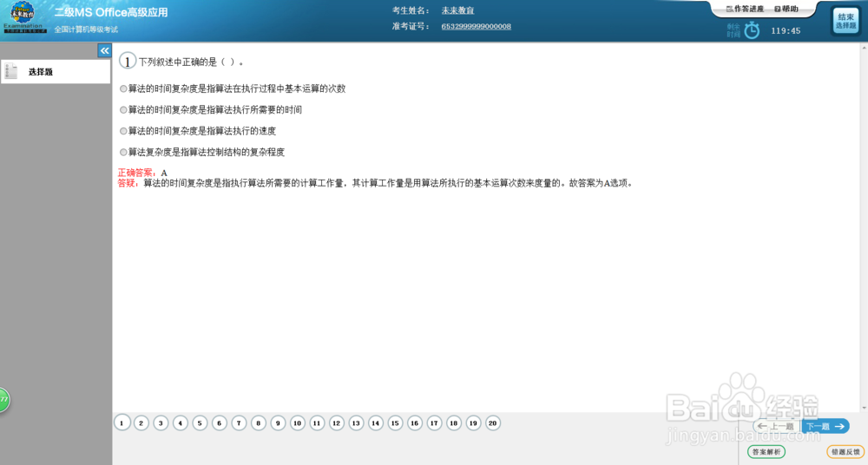
Task: Select option 算法的时间复杂度是指算法执行的速度
Action: click(x=198, y=131)
